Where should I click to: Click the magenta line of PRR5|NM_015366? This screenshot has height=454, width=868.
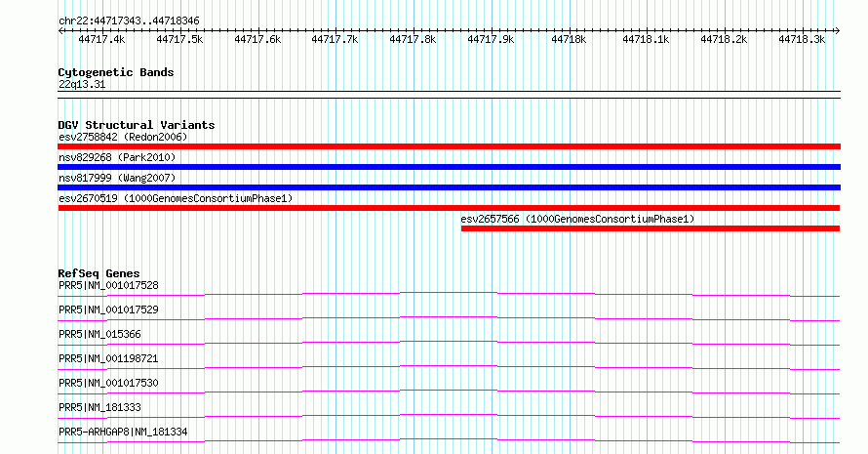(x=449, y=343)
